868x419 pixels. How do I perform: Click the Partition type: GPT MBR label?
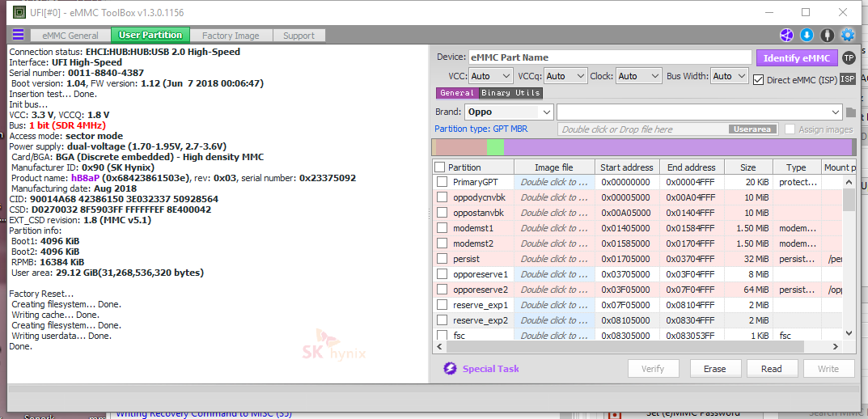(481, 129)
